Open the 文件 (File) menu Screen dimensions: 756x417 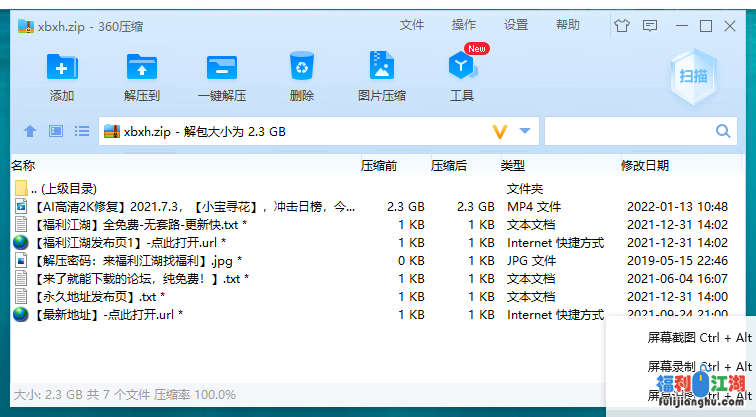[412, 25]
